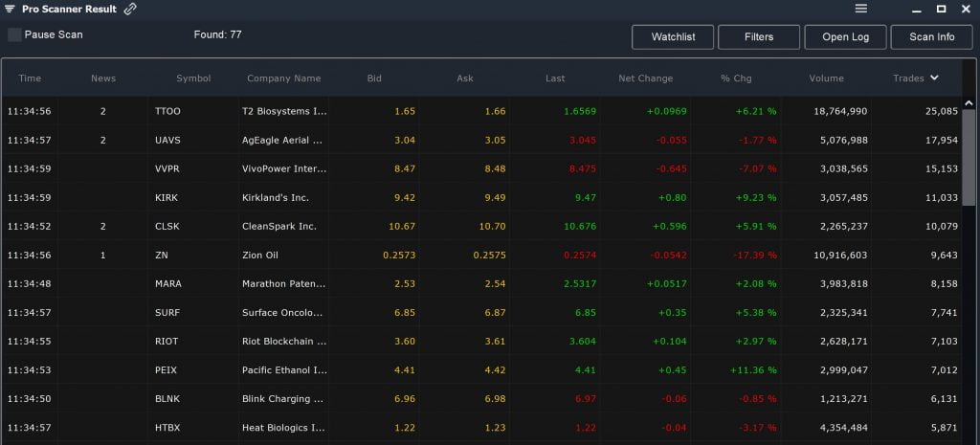
Task: Select the VVPR symbol
Action: (167, 168)
